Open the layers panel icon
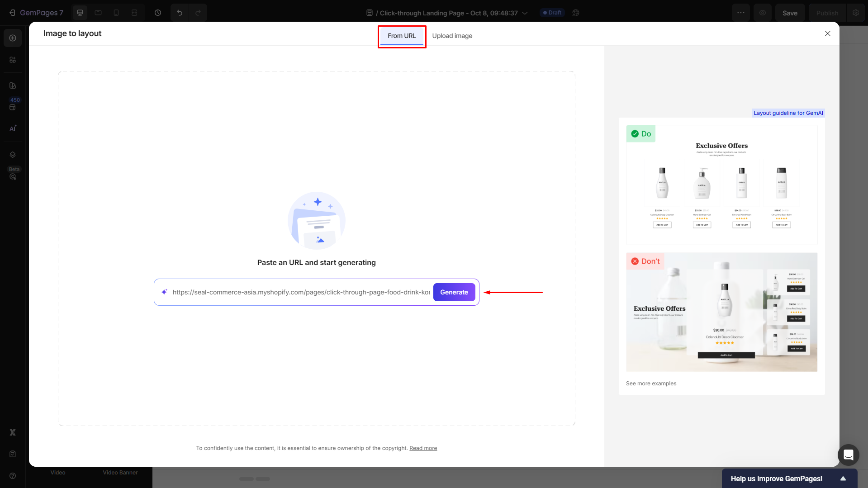 point(13,155)
